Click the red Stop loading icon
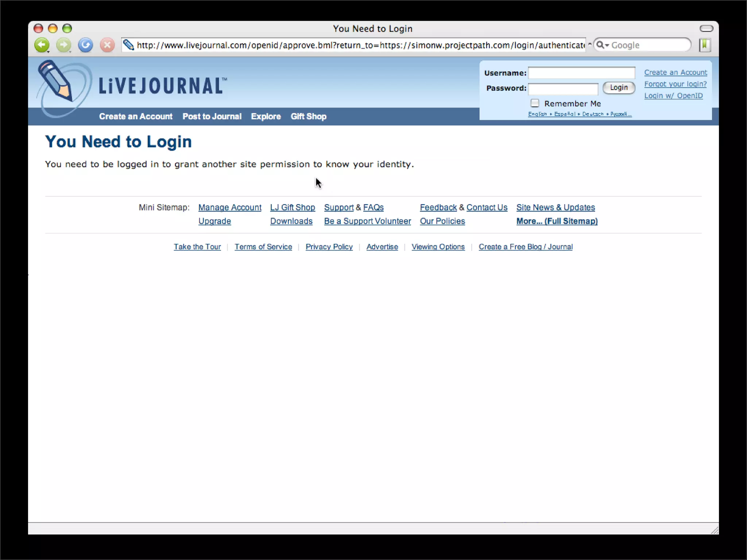Image resolution: width=747 pixels, height=560 pixels. (107, 45)
